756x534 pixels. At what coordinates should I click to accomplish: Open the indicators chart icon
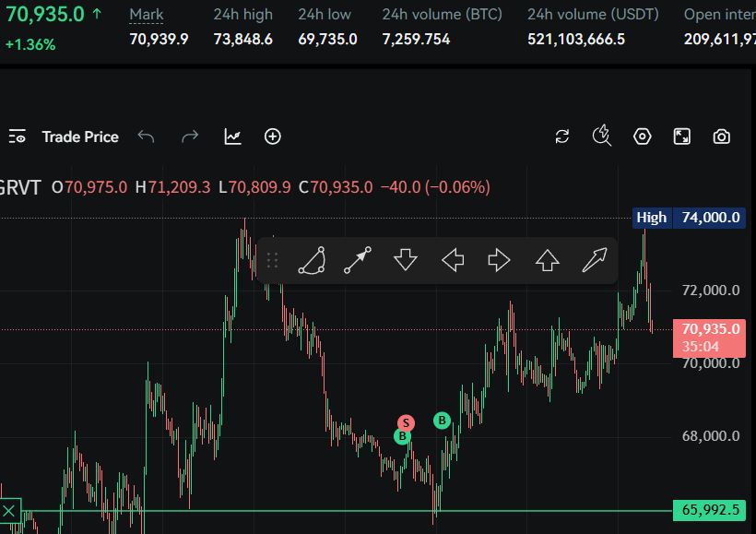tap(233, 137)
